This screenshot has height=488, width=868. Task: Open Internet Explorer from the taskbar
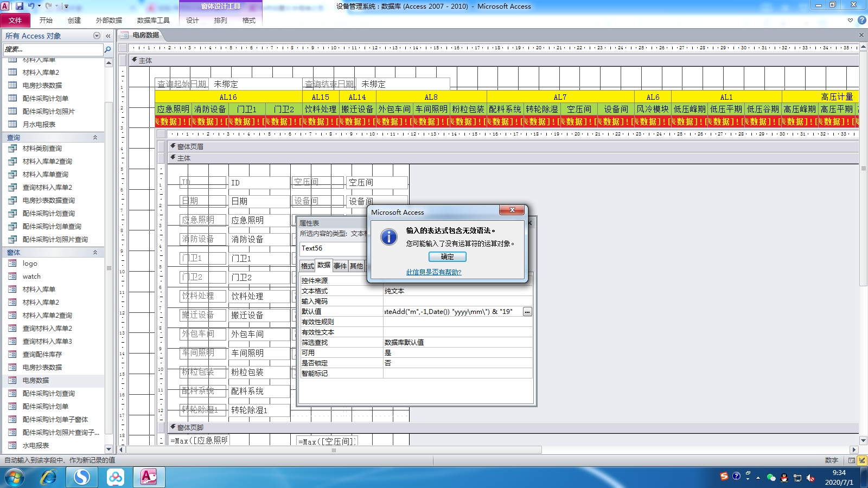pos(48,477)
